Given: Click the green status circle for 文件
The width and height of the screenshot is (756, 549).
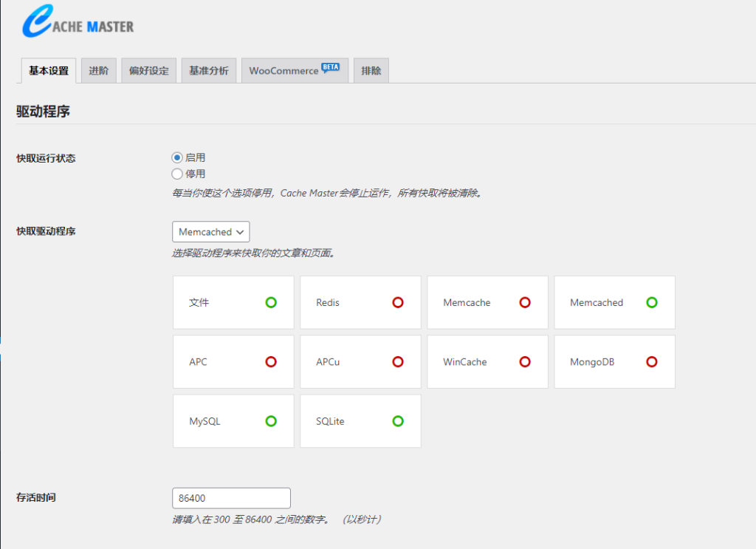Looking at the screenshot, I should click(271, 302).
